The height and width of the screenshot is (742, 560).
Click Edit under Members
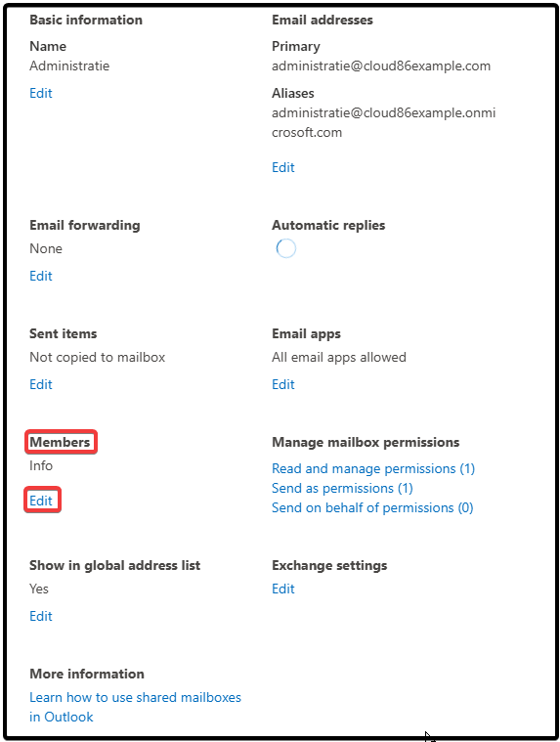(41, 501)
